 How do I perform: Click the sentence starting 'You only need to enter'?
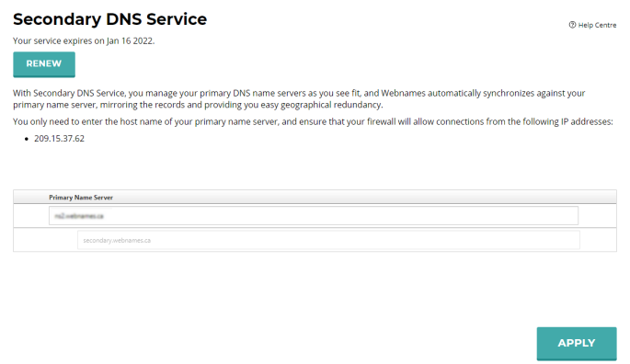click(313, 121)
